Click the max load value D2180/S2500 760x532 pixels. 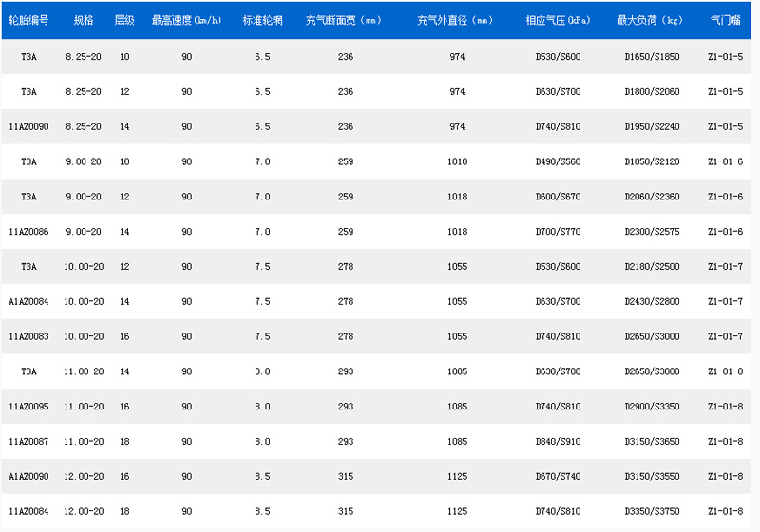coord(652,267)
